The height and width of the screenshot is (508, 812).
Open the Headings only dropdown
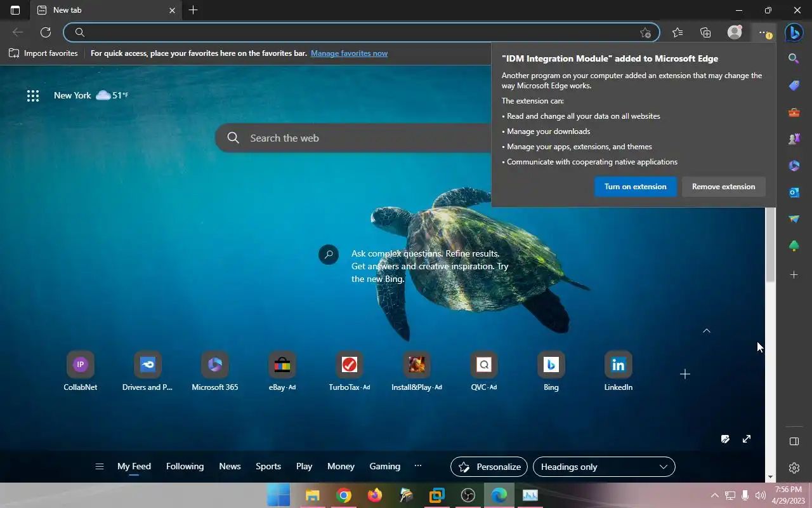tap(604, 467)
